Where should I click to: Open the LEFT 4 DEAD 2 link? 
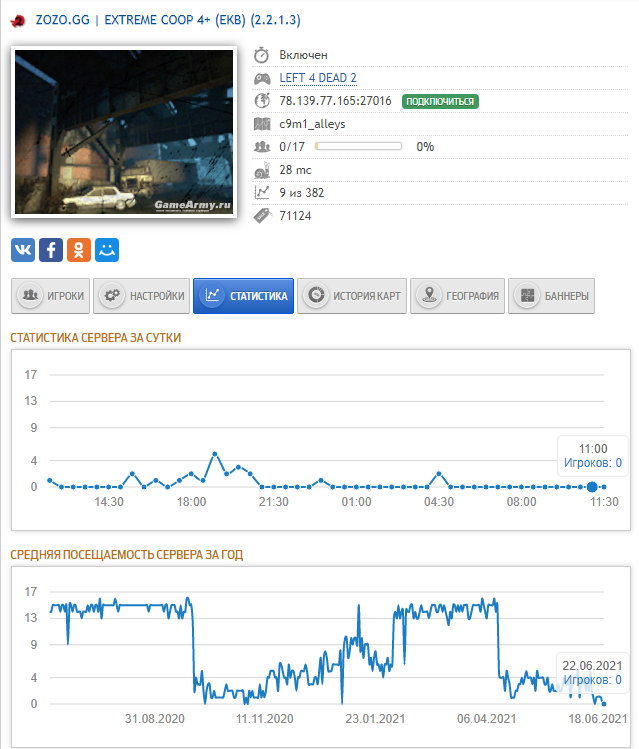pos(318,78)
